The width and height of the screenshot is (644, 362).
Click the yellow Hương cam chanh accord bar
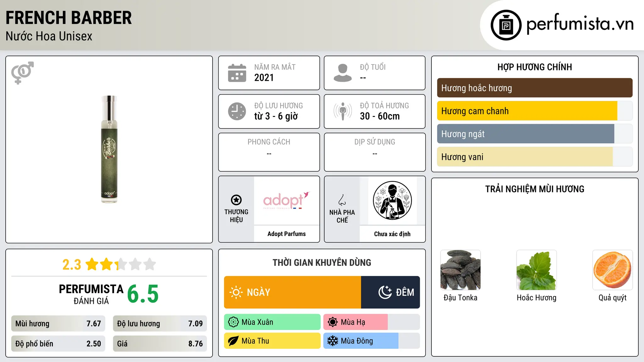(x=535, y=111)
